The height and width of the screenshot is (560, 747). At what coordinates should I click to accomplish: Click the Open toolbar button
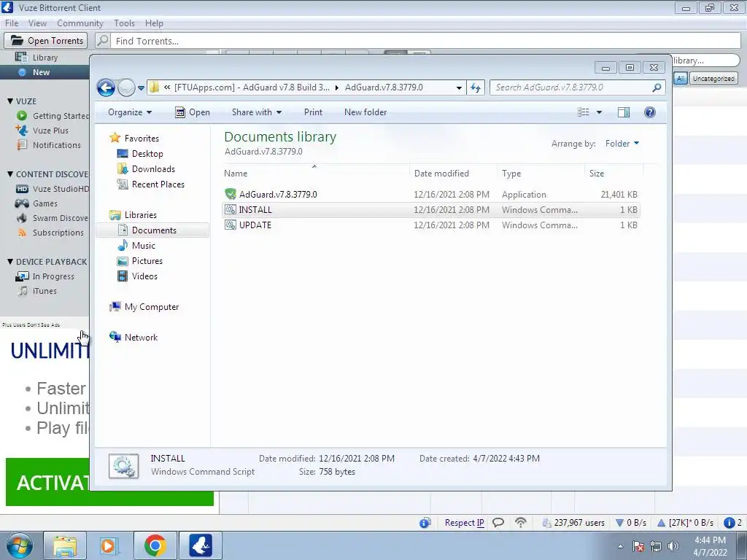tap(193, 112)
